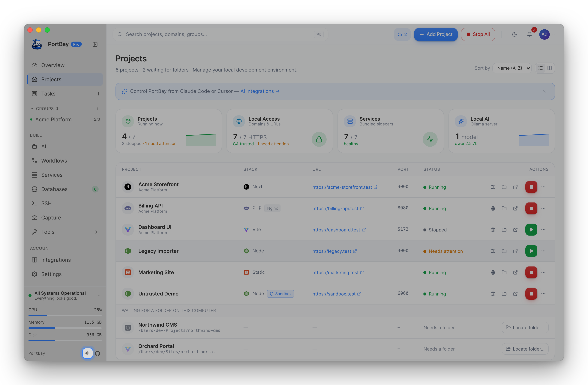This screenshot has width=588, height=385.
Task: Click the Add Project button
Action: (436, 35)
